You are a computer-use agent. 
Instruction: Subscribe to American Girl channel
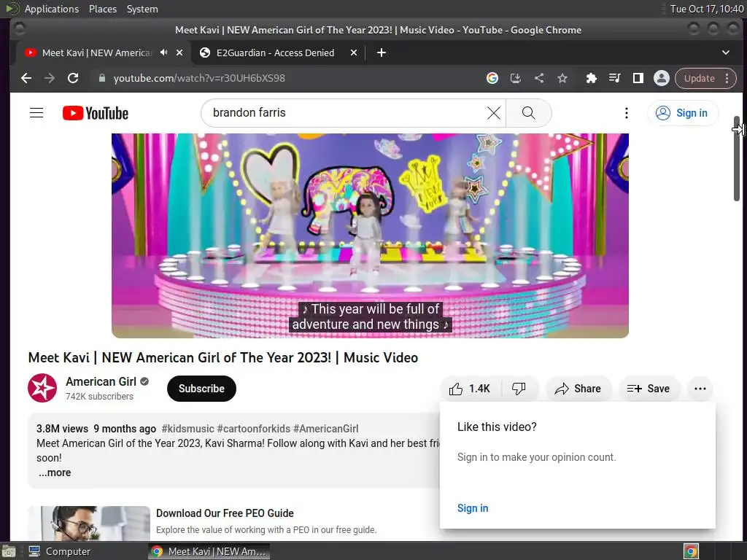click(201, 389)
